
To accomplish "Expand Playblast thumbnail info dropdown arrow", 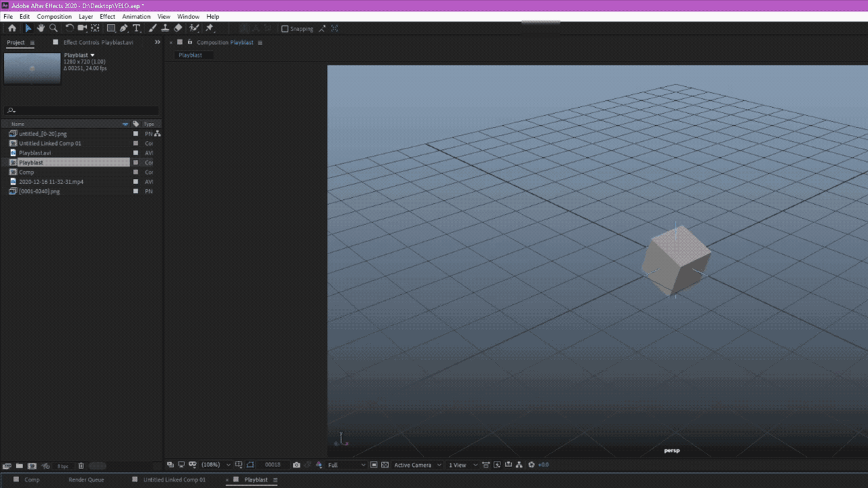I will pos(92,55).
